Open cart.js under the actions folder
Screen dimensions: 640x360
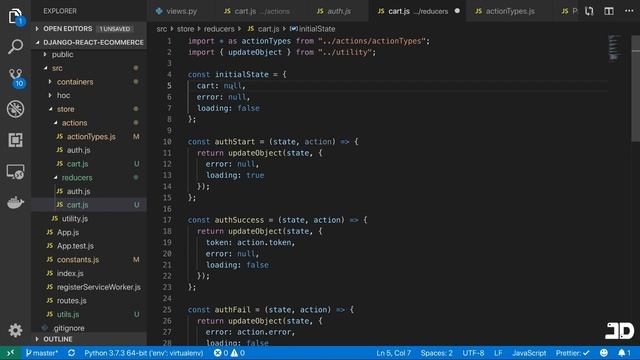89,164
